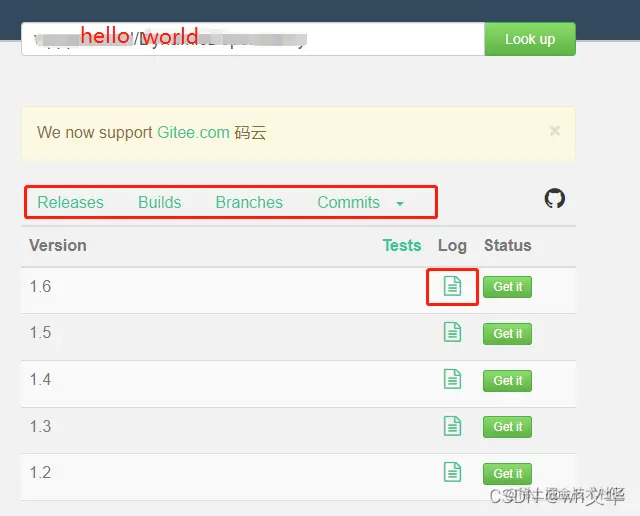Click the Log column header
640x516 pixels.
tap(452, 246)
